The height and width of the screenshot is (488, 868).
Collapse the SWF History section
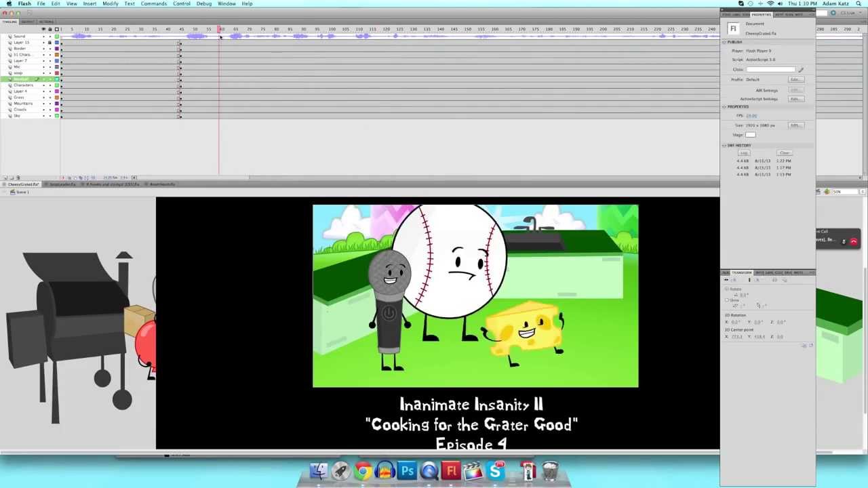(x=724, y=146)
